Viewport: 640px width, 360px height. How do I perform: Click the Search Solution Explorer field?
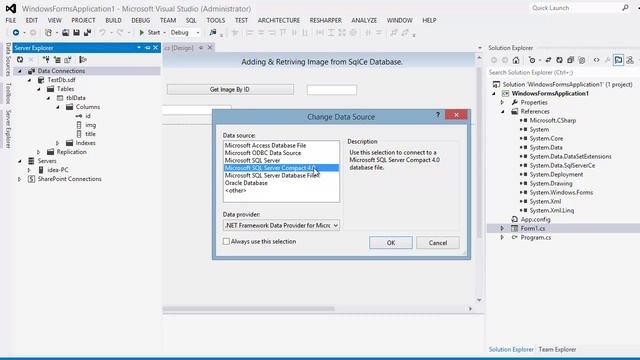[x=563, y=72]
